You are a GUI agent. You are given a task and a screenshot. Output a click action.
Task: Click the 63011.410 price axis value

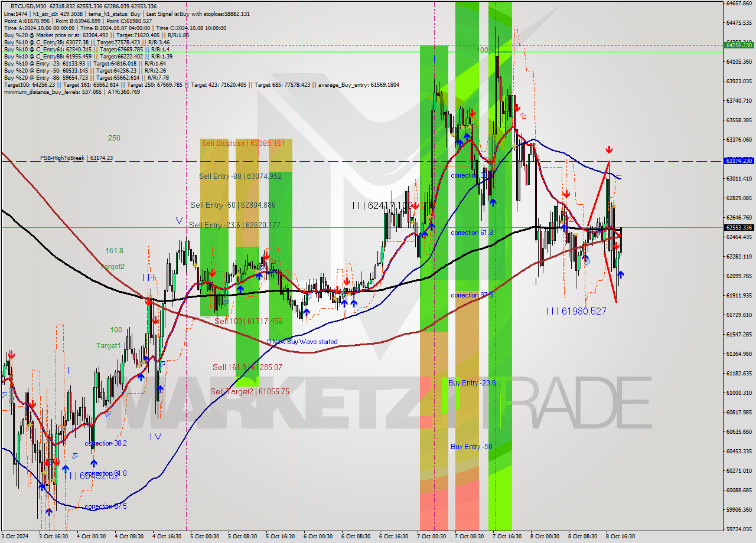739,178
